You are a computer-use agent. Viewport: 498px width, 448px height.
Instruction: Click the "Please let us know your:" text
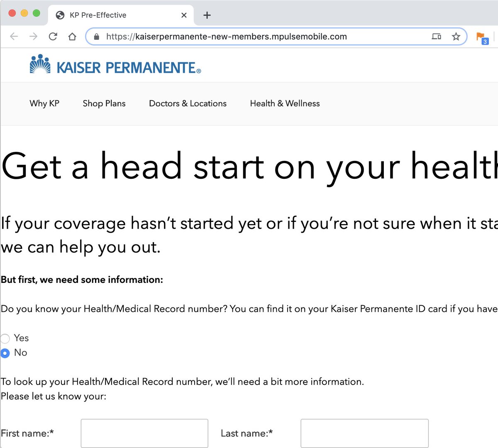pos(54,396)
